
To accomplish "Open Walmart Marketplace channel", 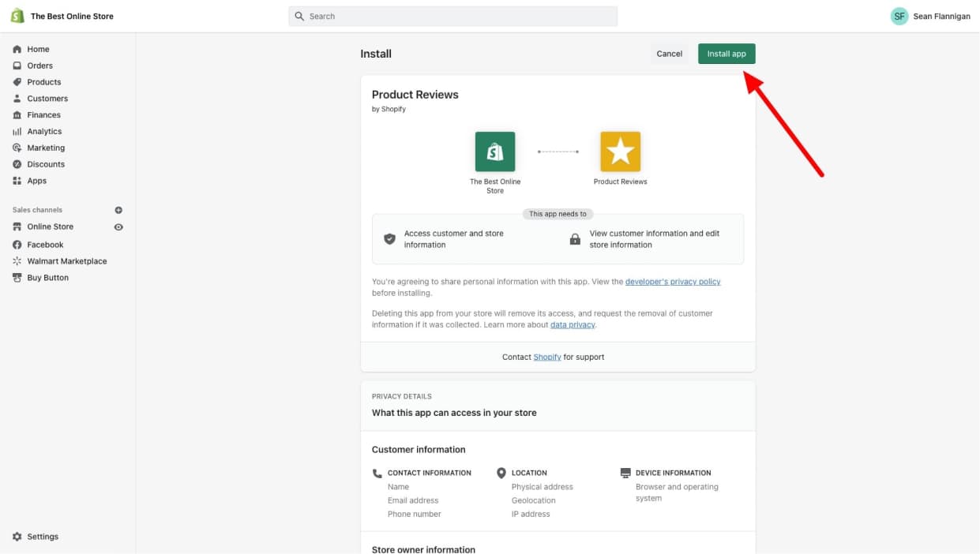I will (68, 261).
